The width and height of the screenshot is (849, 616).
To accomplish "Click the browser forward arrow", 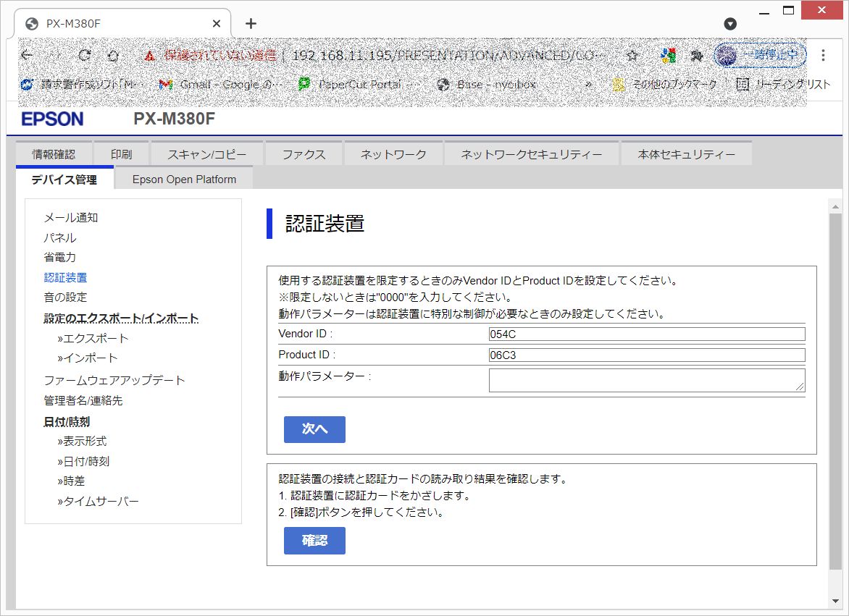I will tap(55, 55).
